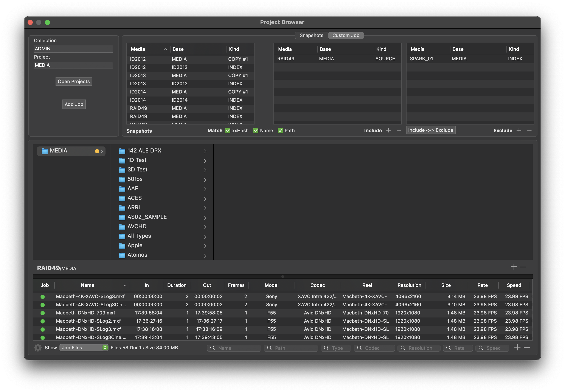Click the minus icon after Speed filter
565x392 pixels.
click(x=527, y=348)
